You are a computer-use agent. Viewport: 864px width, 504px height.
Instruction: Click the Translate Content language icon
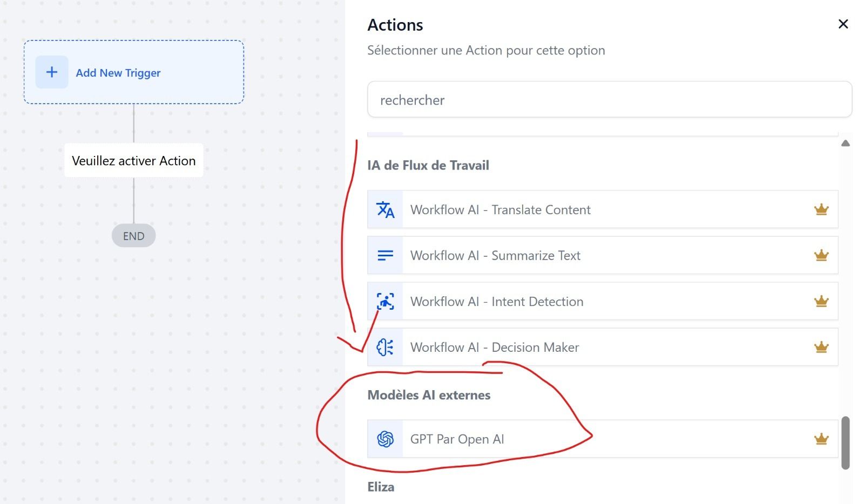pos(385,209)
